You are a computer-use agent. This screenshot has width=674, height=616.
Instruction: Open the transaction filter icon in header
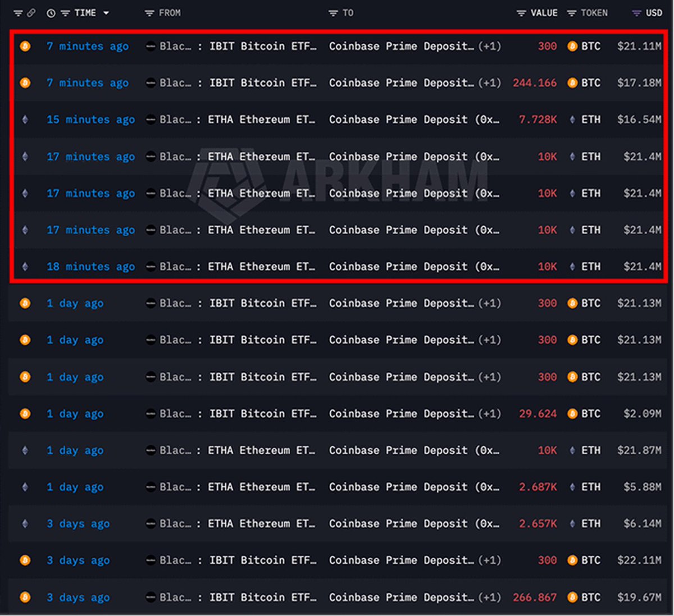pyautogui.click(x=19, y=13)
